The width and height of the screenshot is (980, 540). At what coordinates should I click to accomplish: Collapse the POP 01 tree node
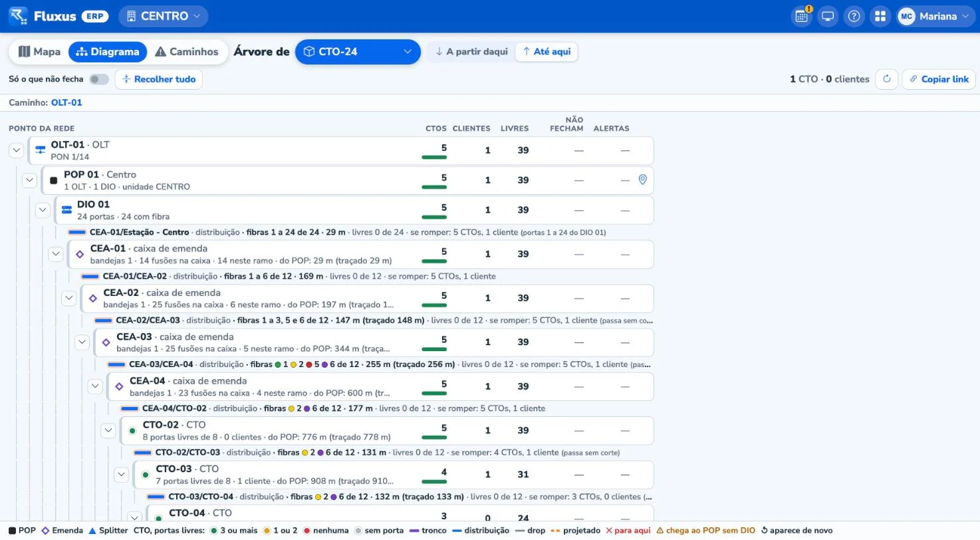(x=29, y=180)
